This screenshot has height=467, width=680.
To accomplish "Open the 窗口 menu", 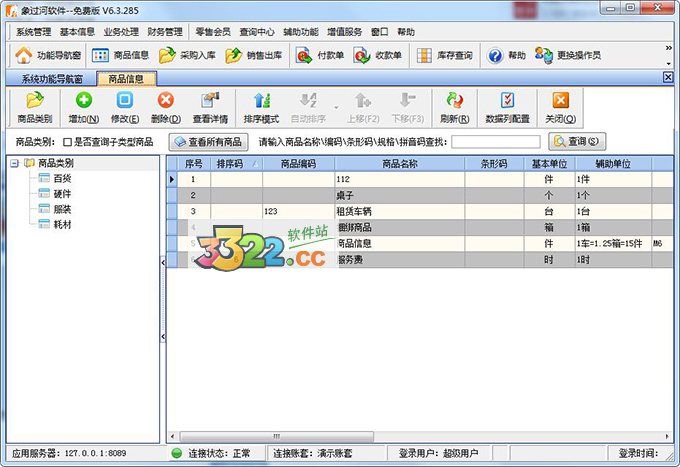I will (x=379, y=32).
